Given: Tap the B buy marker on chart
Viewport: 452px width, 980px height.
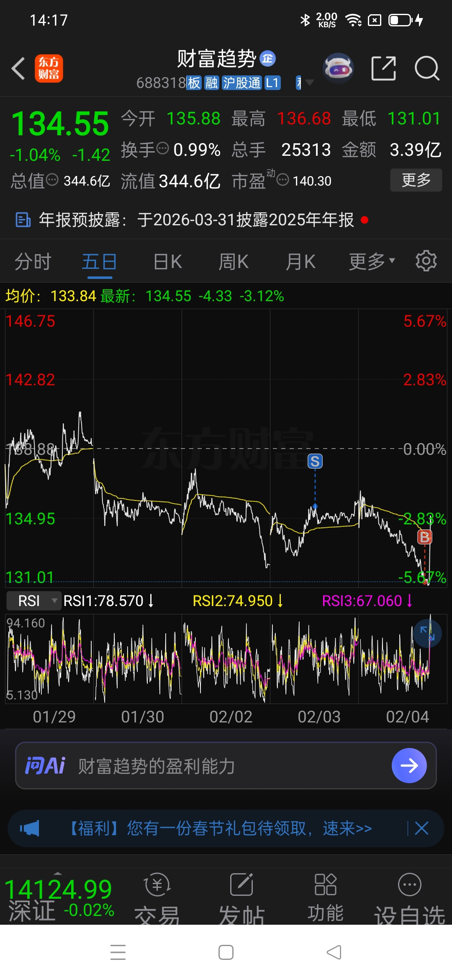Looking at the screenshot, I should 425,537.
